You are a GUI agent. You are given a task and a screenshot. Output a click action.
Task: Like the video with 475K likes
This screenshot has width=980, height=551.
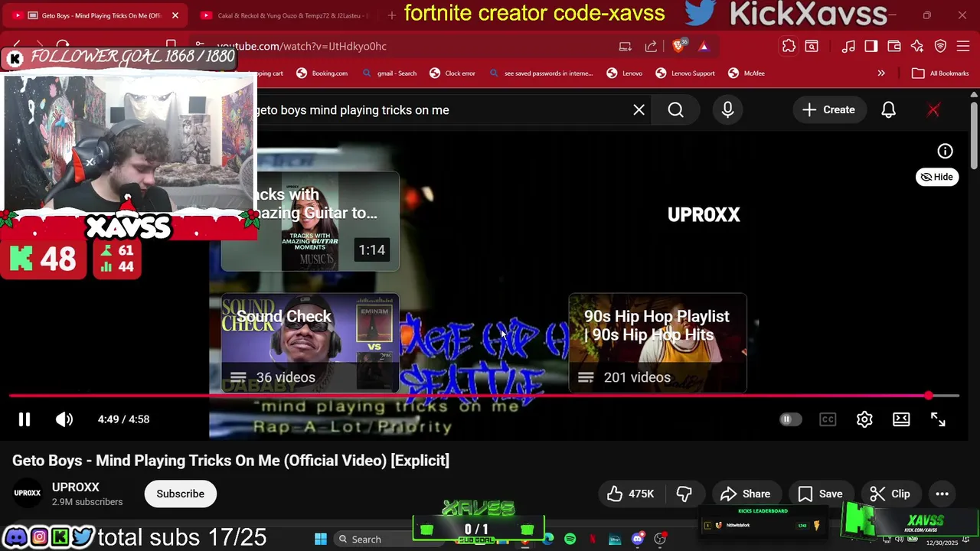coord(632,494)
